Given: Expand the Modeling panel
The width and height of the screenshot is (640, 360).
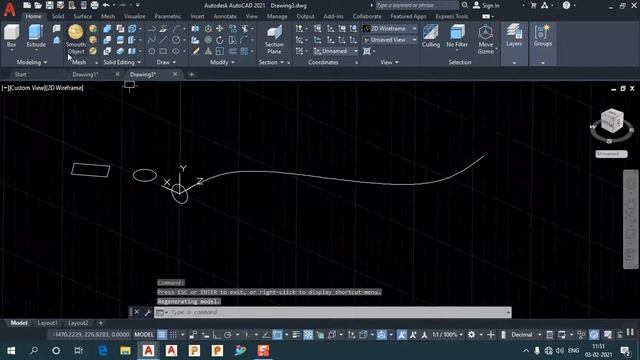Looking at the screenshot, I should click(32, 62).
